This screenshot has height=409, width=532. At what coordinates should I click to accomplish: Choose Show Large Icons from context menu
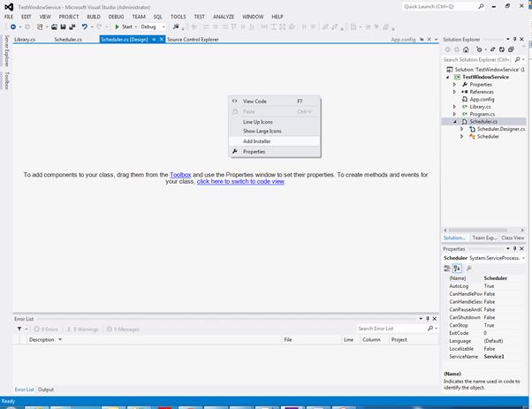274,131
